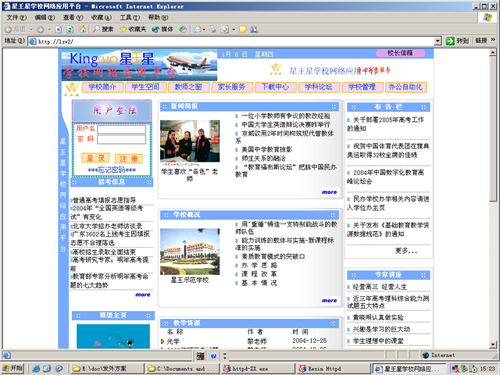
Task: Click the page vertical scrollbar down arrow
Action: pyautogui.click(x=493, y=345)
